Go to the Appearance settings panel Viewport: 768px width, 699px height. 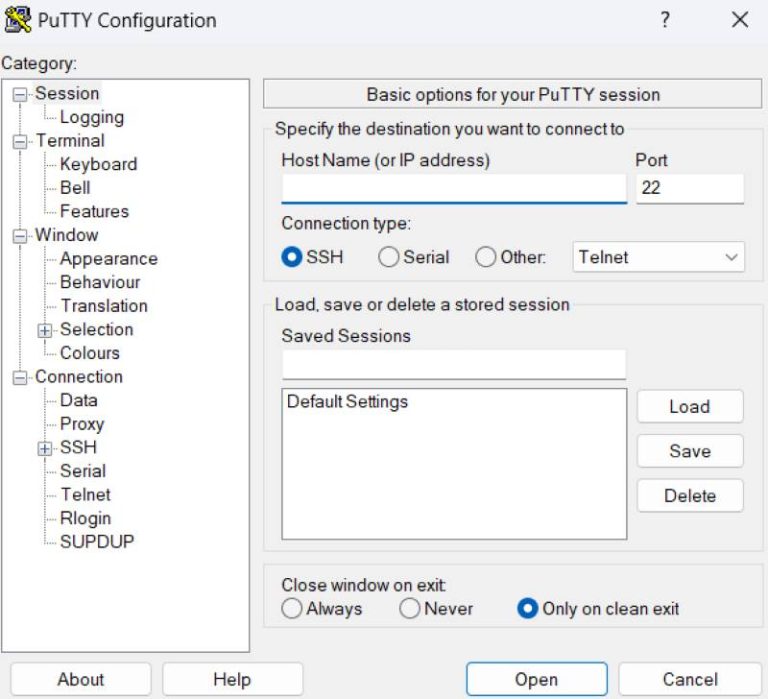tap(108, 258)
